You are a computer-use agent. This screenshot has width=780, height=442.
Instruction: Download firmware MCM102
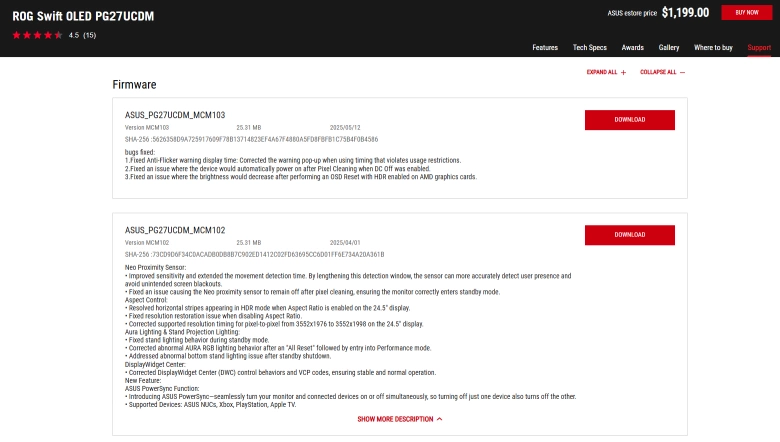click(630, 235)
